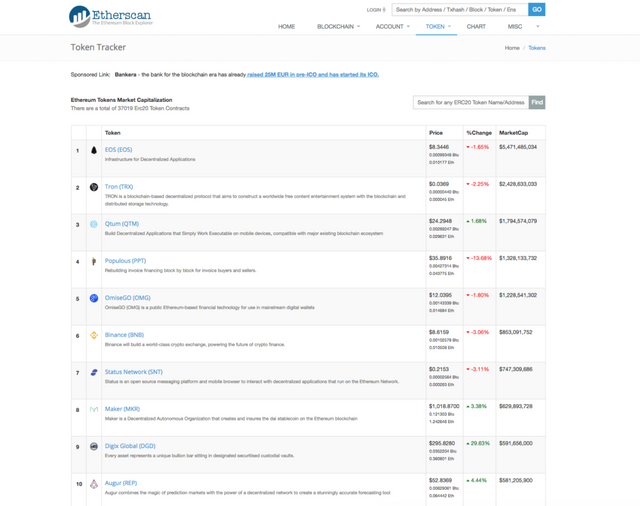Viewport: 640px width, 506px height.
Task: Click Populous change value -13.68%
Action: point(479,258)
